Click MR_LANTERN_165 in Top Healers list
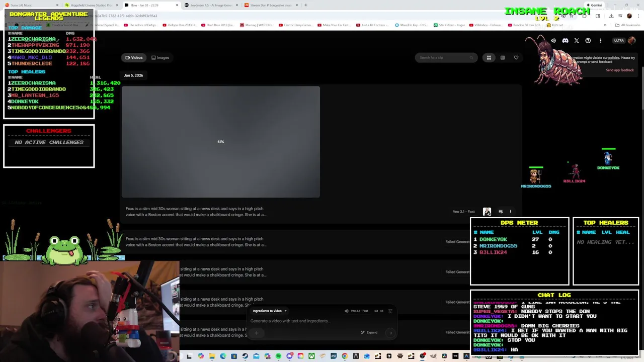Image resolution: width=644 pixels, height=362 pixels. [x=35, y=95]
